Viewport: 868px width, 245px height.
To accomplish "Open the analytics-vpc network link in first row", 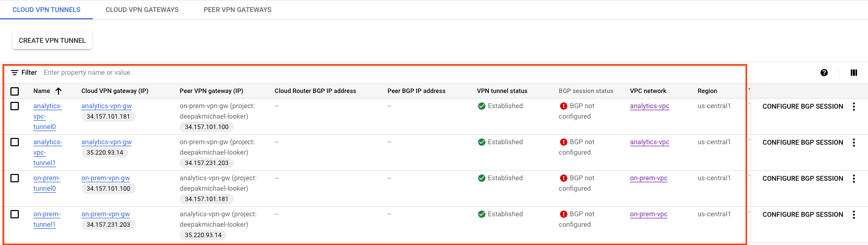I will [649, 106].
